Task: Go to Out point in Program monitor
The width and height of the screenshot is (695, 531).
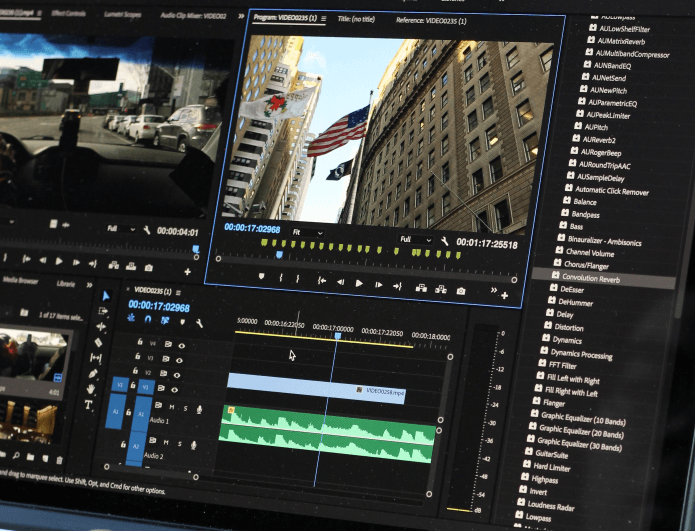Action: tap(397, 286)
